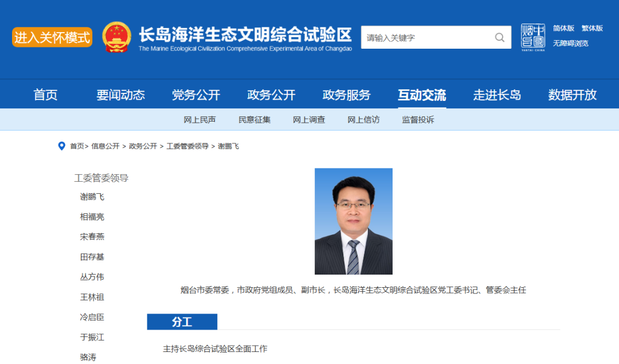The height and width of the screenshot is (364, 619).
Task: Open the 网上民声 submenu link
Action: [x=199, y=120]
